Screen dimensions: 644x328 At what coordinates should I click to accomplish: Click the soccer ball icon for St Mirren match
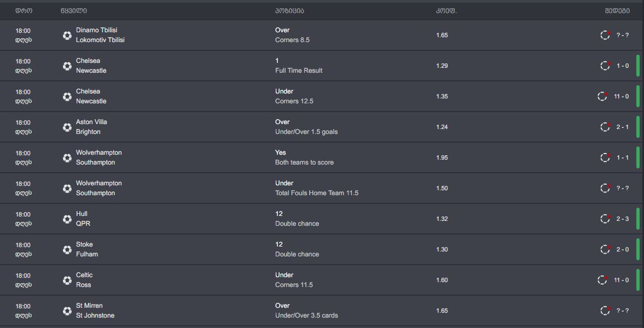(67, 311)
